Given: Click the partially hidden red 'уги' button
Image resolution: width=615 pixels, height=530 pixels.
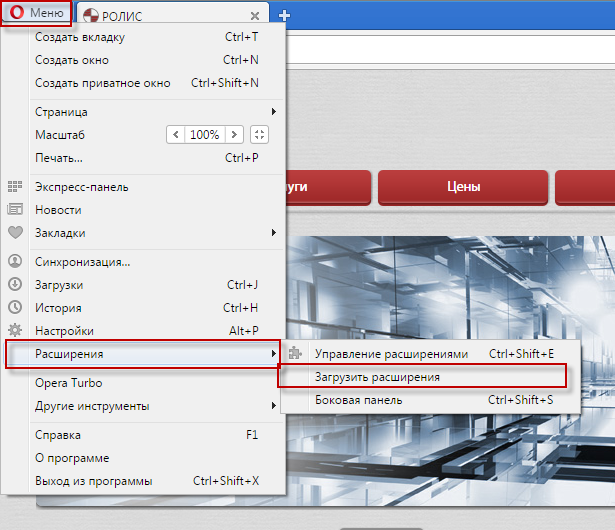Looking at the screenshot, I should click(x=328, y=187).
